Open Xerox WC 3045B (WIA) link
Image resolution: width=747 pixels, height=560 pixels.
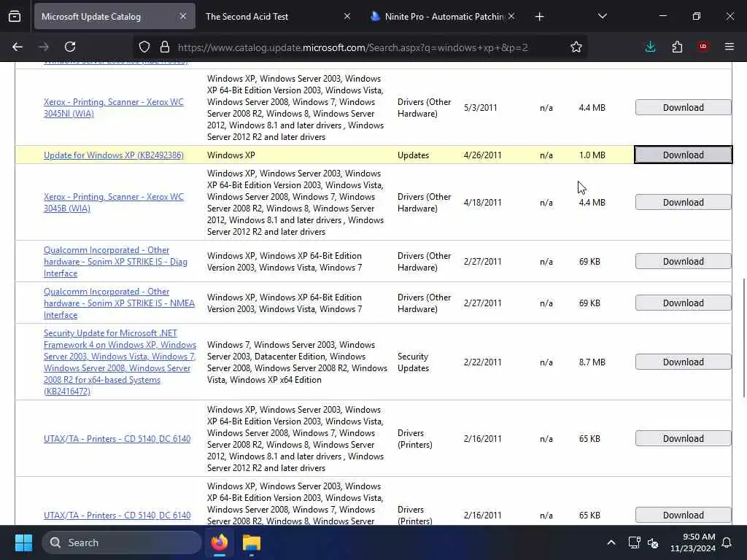point(113,203)
